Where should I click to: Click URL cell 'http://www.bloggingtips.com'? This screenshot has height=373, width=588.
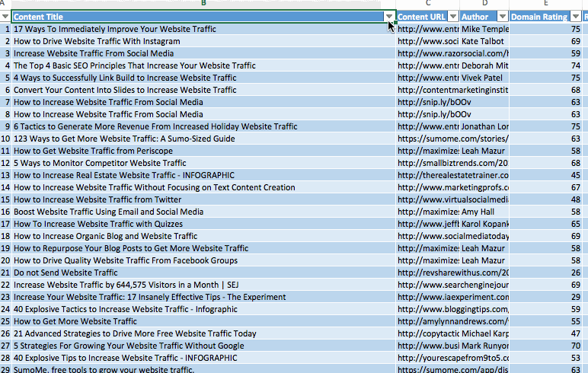click(x=452, y=309)
